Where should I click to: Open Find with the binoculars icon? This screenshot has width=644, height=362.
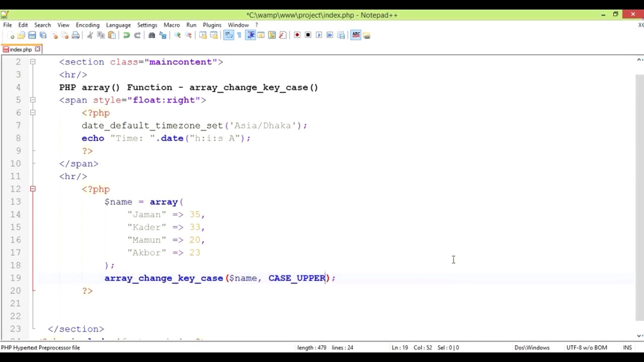pos(151,35)
